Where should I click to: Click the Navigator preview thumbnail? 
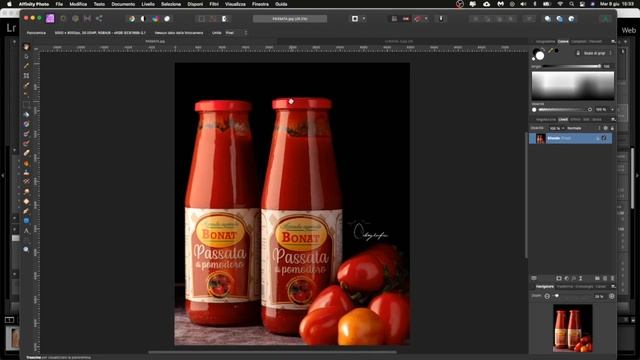573,328
